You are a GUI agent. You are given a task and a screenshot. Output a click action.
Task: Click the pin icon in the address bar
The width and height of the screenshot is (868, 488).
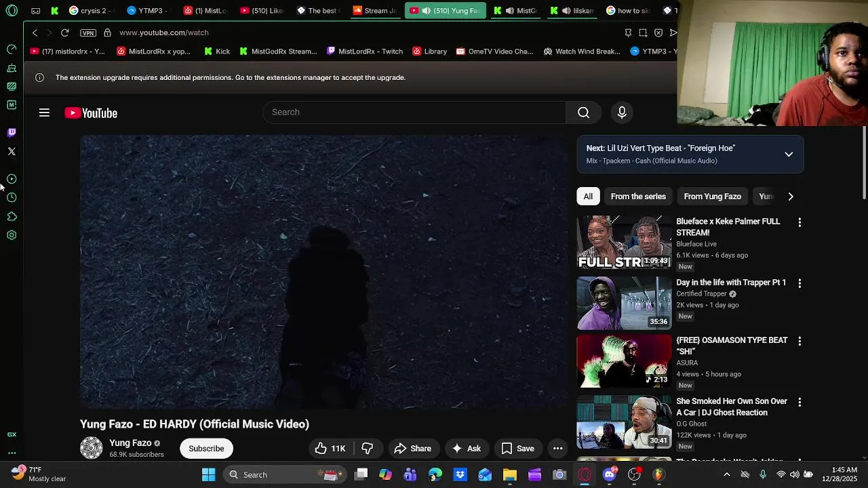click(x=628, y=33)
